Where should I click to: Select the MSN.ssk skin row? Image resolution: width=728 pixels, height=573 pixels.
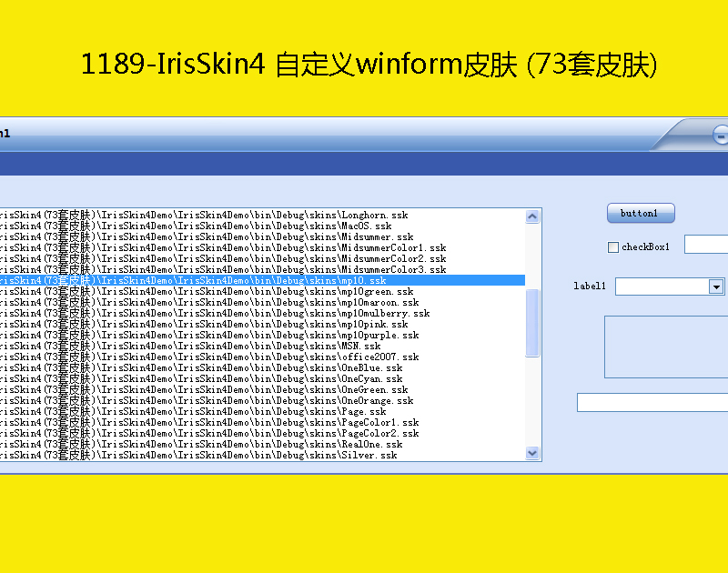click(262, 346)
